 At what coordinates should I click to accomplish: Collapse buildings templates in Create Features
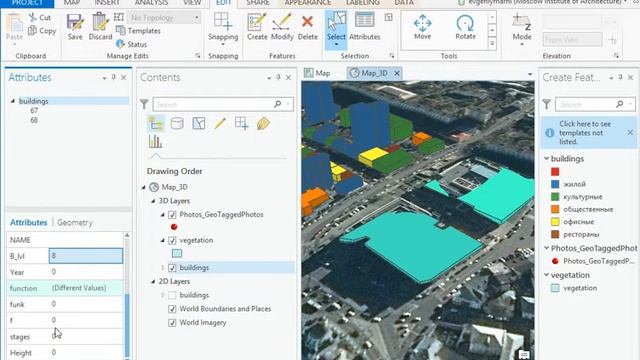tap(547, 158)
